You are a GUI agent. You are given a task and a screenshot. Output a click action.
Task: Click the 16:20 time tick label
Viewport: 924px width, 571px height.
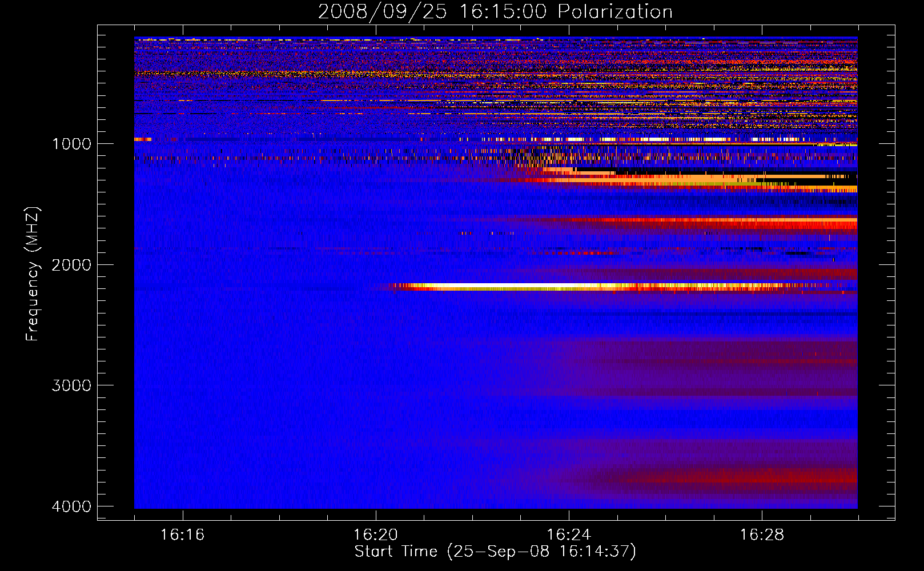[x=375, y=534]
